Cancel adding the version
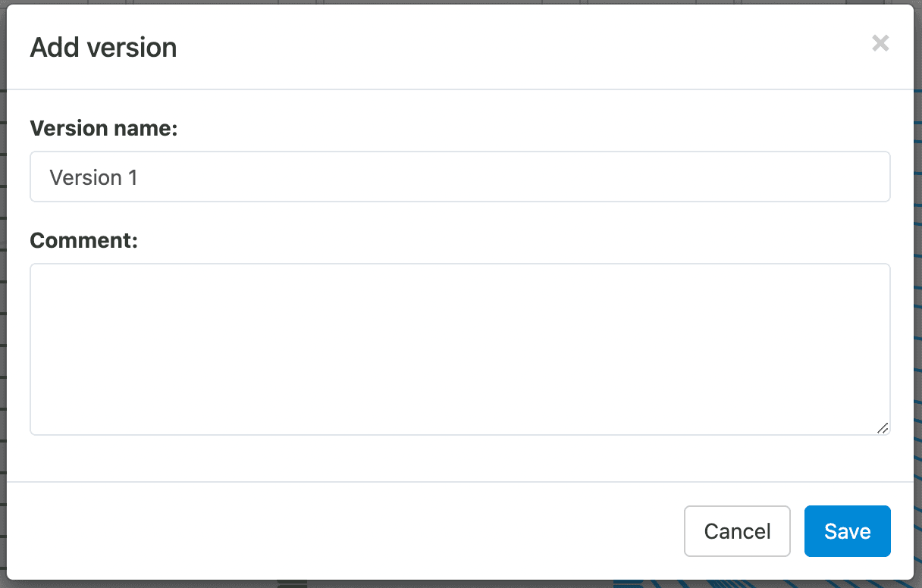Viewport: 922px width, 588px height. (737, 531)
